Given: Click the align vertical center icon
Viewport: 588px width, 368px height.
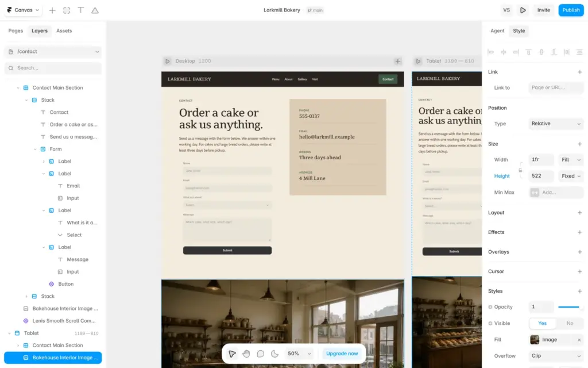Looking at the screenshot, I should 541,52.
